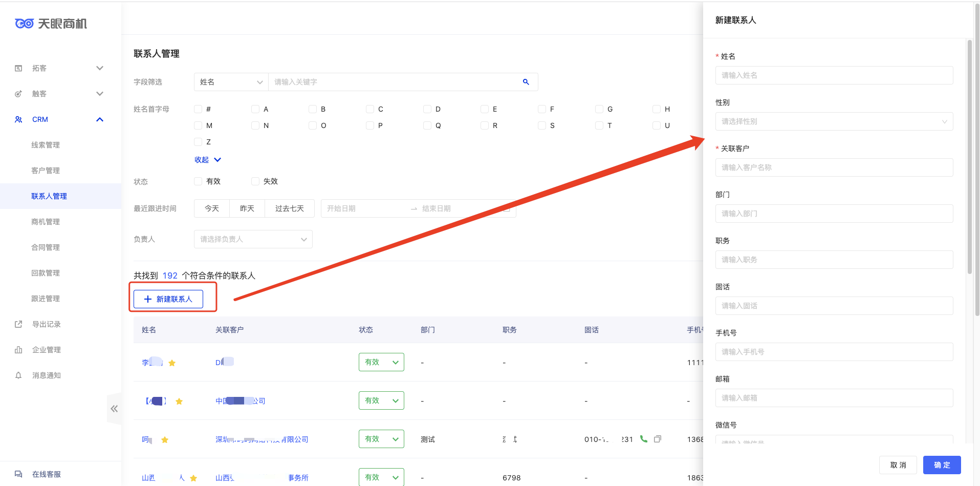
Task: Open 回款管理 in the sidebar
Action: (46, 273)
